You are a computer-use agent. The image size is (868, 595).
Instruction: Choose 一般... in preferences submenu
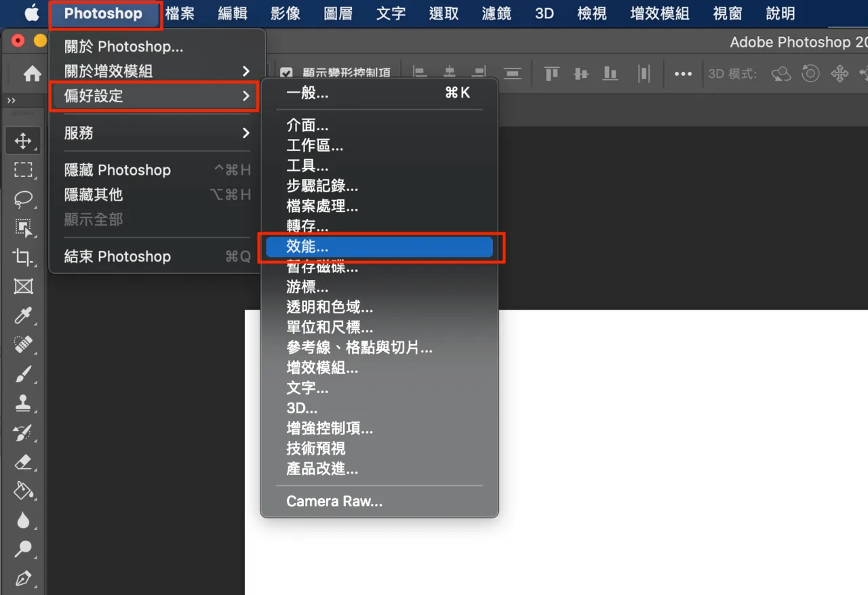(380, 94)
